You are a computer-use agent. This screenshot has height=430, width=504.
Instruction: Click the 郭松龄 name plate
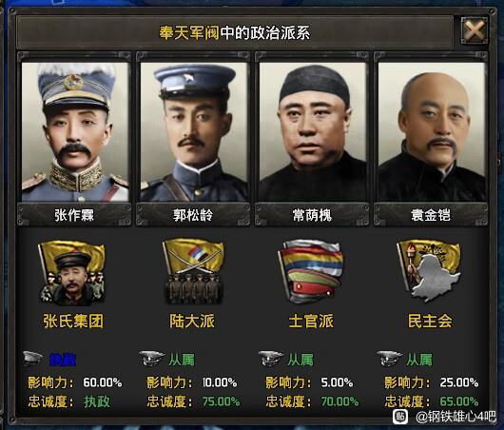(x=193, y=215)
